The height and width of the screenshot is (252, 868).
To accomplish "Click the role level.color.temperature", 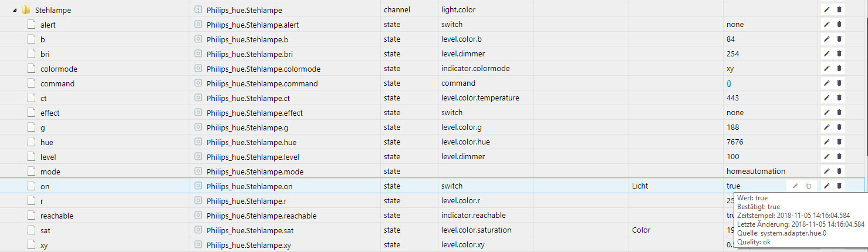I will point(480,98).
